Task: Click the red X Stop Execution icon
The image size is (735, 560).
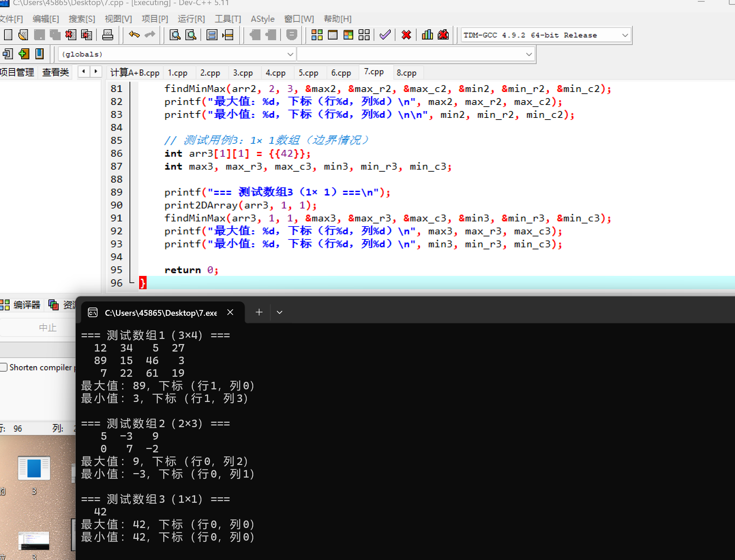Action: 406,35
